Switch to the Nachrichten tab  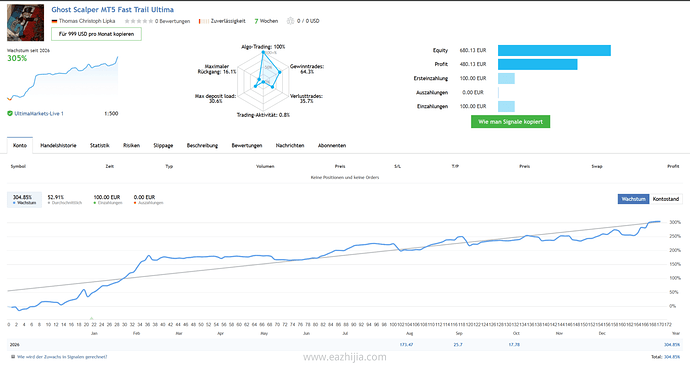click(290, 145)
